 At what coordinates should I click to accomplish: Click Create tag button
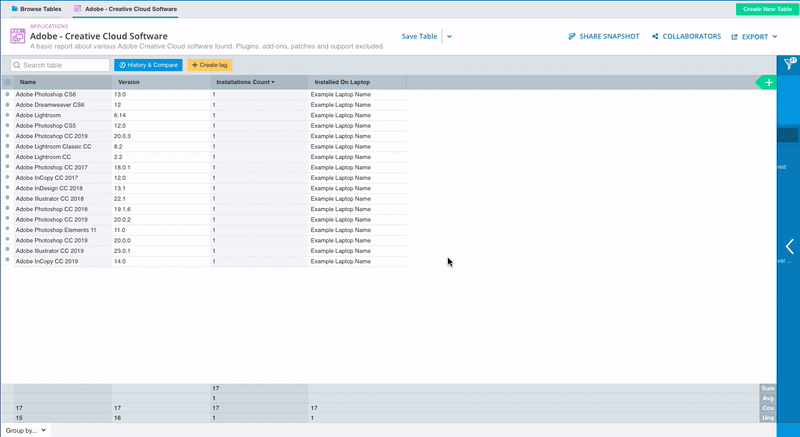(210, 65)
